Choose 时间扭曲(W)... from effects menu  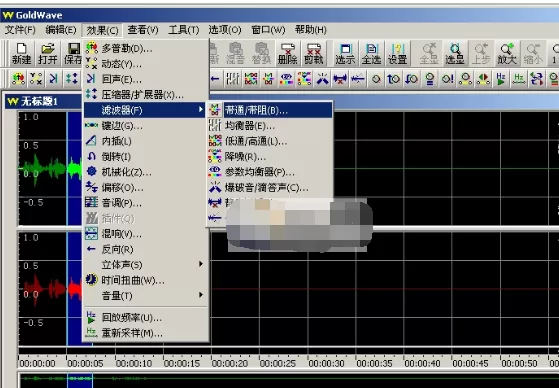[x=145, y=280]
